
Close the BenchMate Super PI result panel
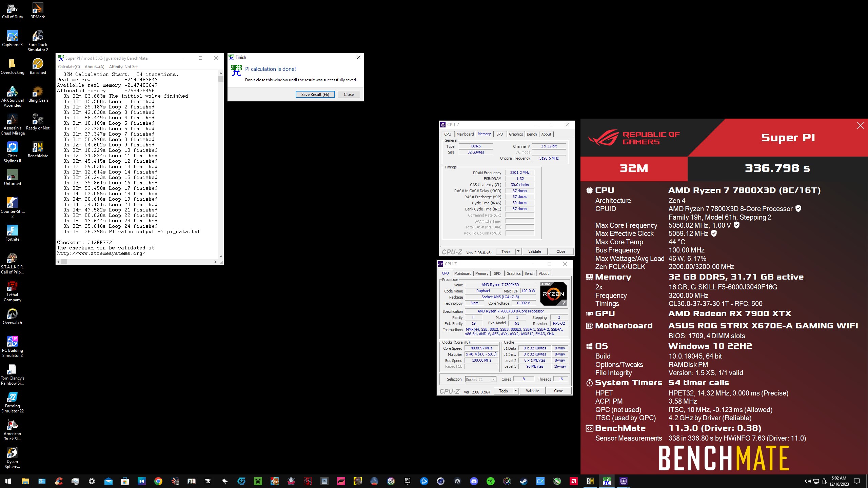click(860, 126)
